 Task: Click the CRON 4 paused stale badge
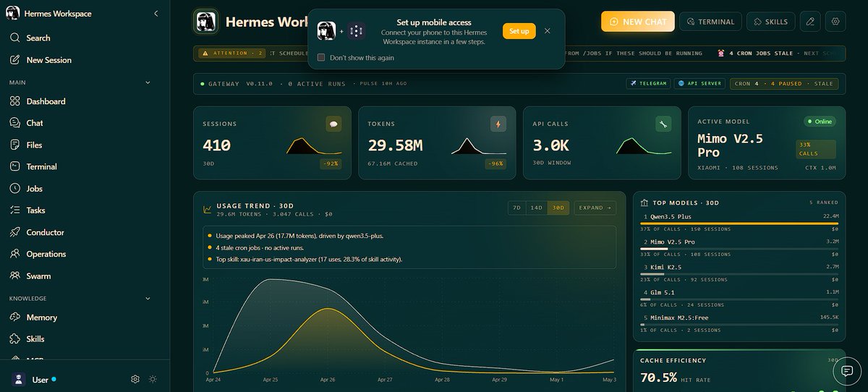(x=784, y=83)
